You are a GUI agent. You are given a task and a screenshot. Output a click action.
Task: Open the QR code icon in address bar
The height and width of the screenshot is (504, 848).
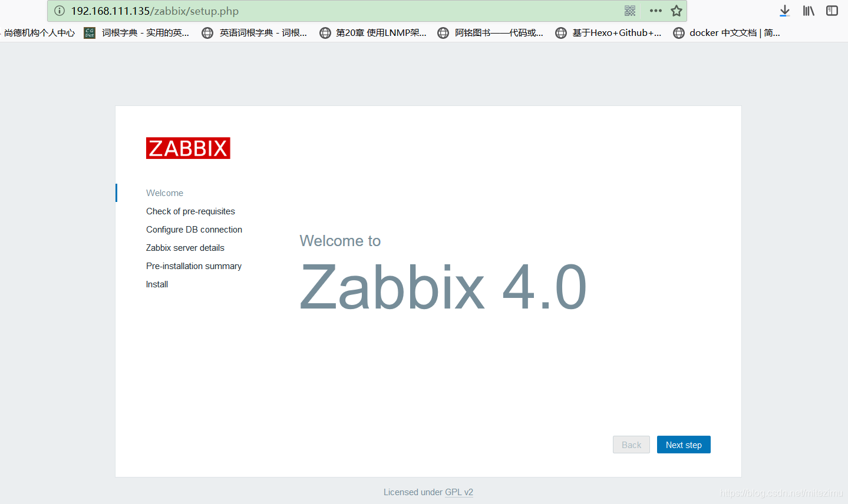(630, 11)
